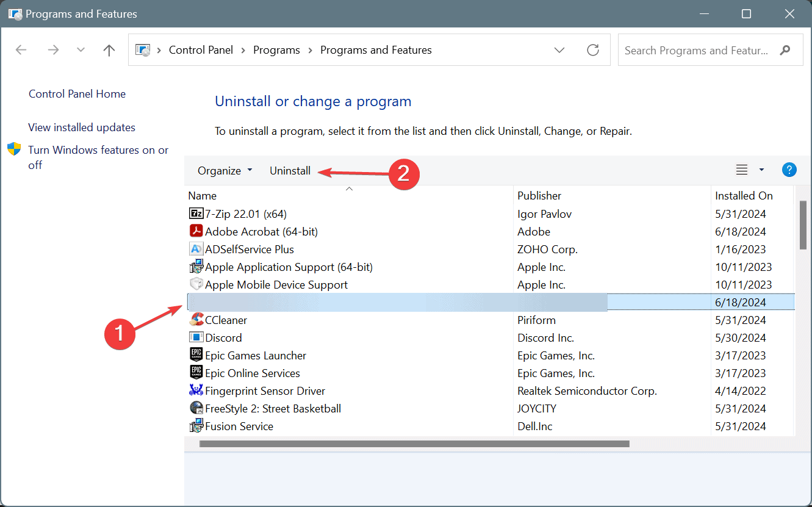Go up one folder level

point(109,50)
